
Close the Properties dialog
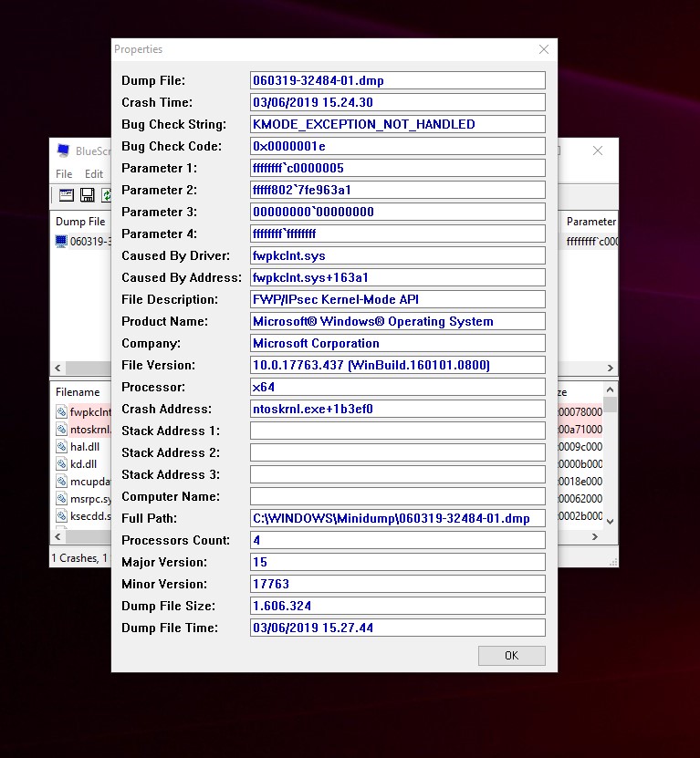544,49
